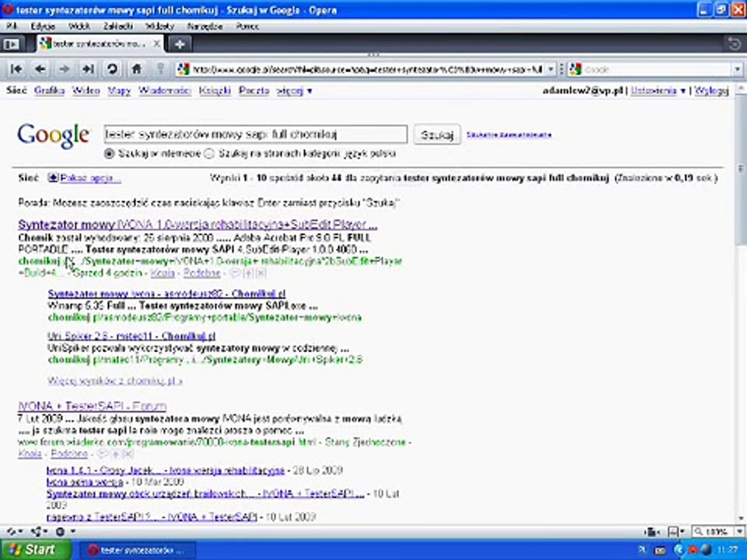This screenshot has width=747, height=560.
Task: Open the closed tabs trash icon
Action: [734, 44]
